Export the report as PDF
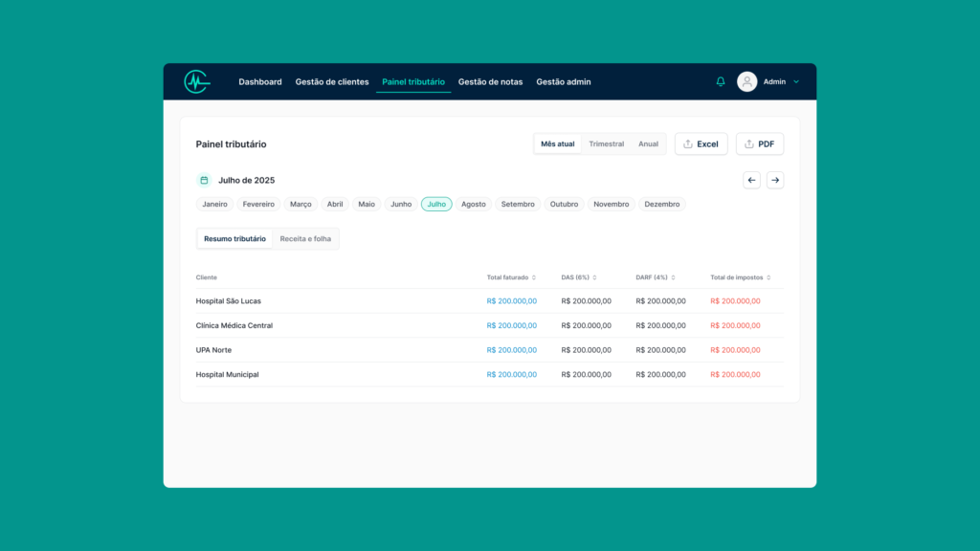 click(760, 144)
